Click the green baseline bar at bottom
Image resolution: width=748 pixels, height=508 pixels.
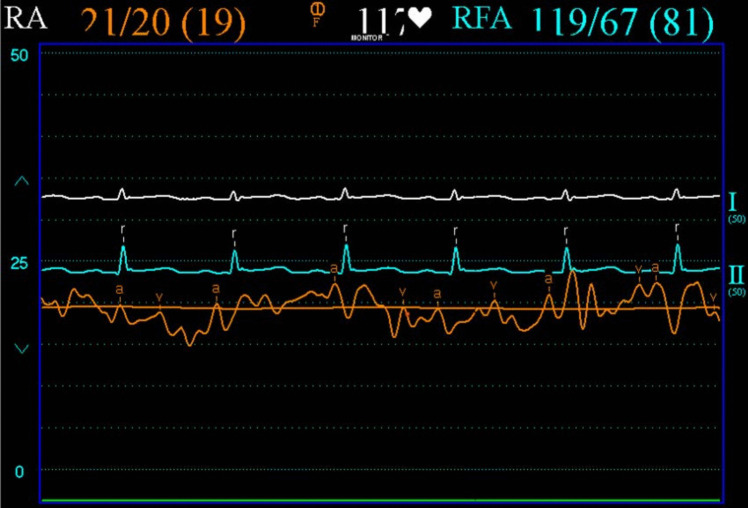[381, 500]
